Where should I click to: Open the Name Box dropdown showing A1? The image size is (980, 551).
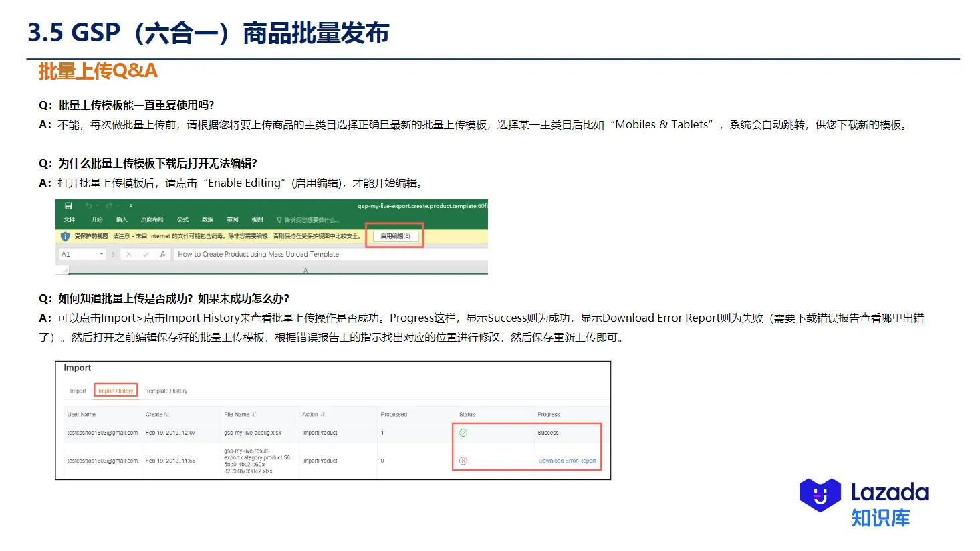click(102, 253)
